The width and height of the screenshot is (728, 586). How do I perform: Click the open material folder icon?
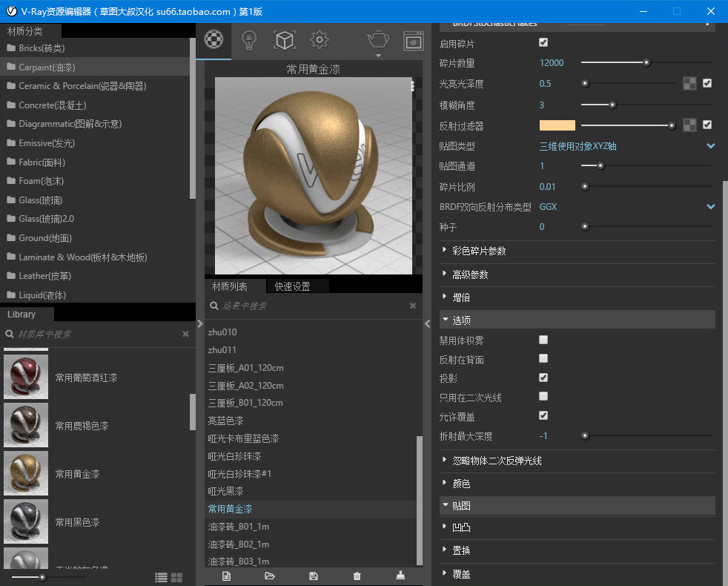click(x=270, y=576)
